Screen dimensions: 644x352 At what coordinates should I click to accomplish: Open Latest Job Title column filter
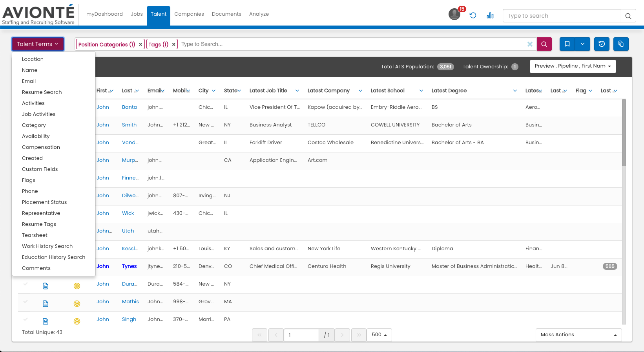pos(297,91)
